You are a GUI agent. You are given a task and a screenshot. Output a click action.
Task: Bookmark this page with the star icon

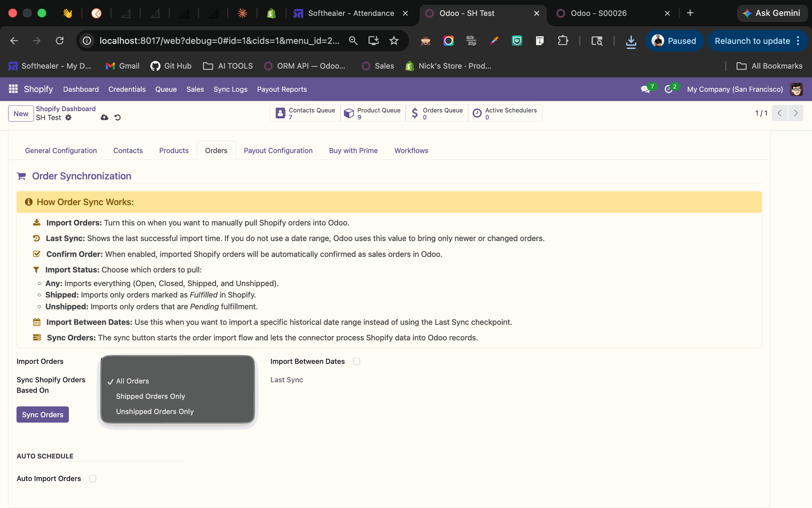pyautogui.click(x=394, y=41)
